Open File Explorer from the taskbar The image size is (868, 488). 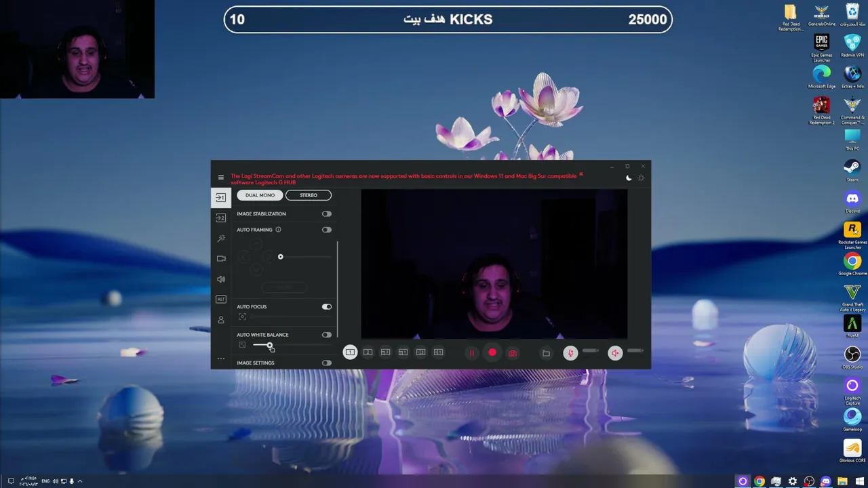click(842, 481)
